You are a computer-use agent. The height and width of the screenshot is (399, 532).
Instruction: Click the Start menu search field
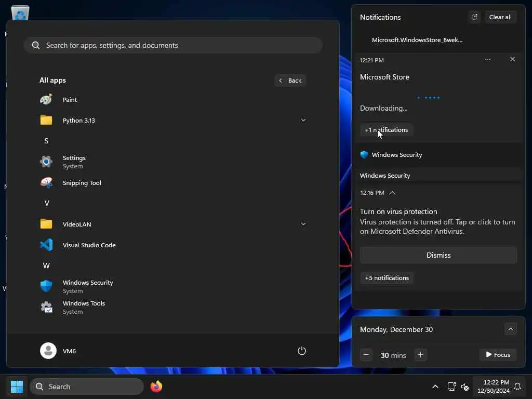coord(173,45)
